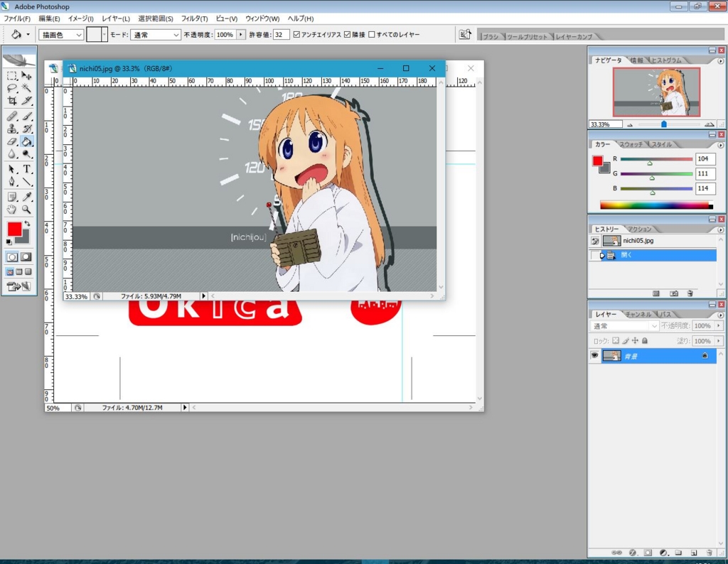Select the Path Selection arrow tool
Image resolution: width=728 pixels, height=564 pixels.
pyautogui.click(x=12, y=169)
